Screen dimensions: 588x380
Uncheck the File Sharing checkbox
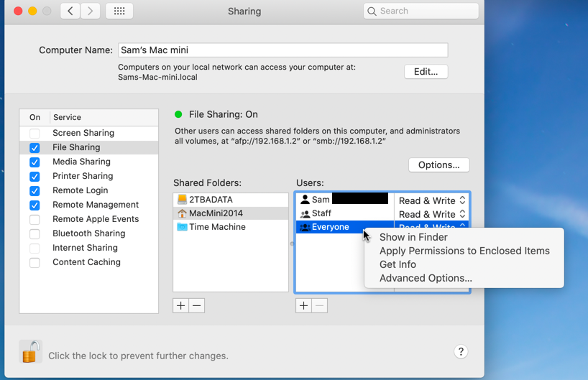tap(35, 148)
